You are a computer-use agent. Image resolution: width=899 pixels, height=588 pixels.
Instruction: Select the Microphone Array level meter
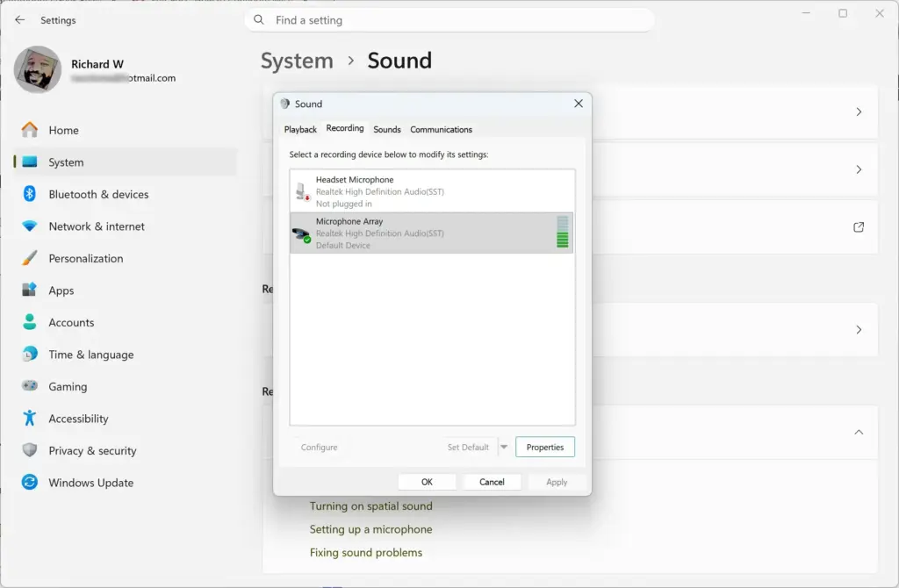tap(563, 232)
